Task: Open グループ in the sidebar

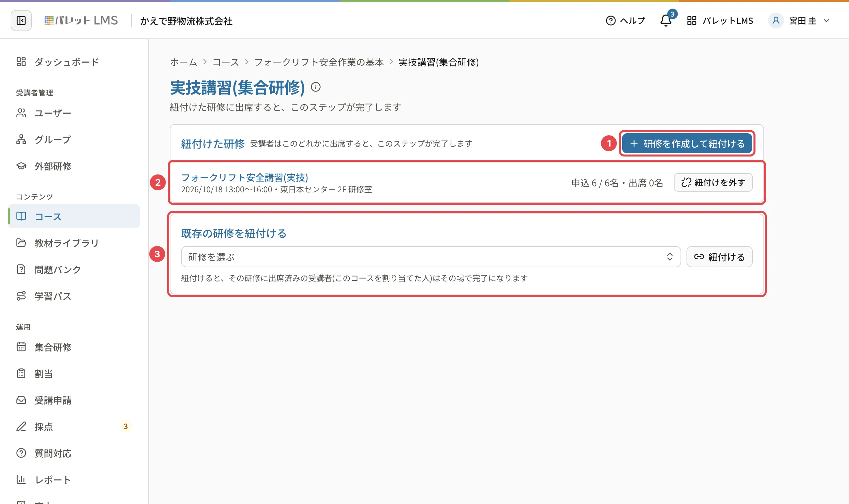Action: coord(74,140)
